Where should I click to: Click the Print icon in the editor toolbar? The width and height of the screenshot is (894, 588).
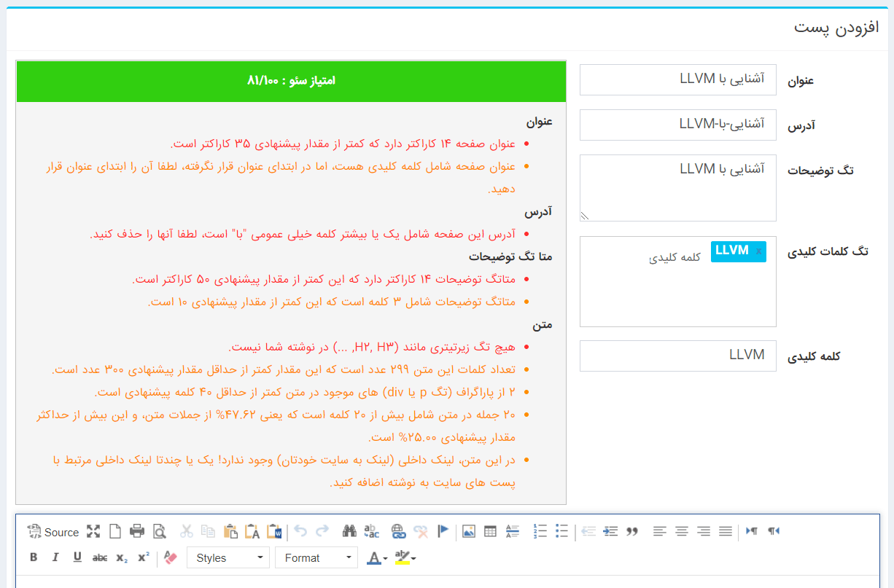[137, 531]
